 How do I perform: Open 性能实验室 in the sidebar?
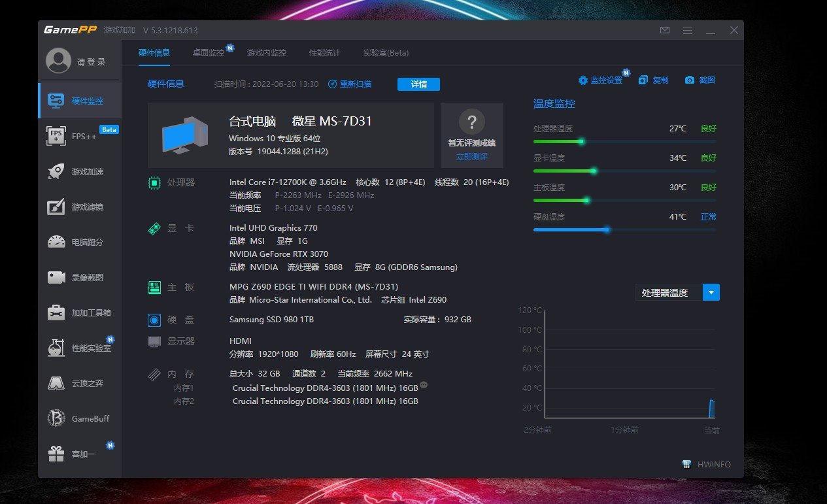[x=80, y=348]
